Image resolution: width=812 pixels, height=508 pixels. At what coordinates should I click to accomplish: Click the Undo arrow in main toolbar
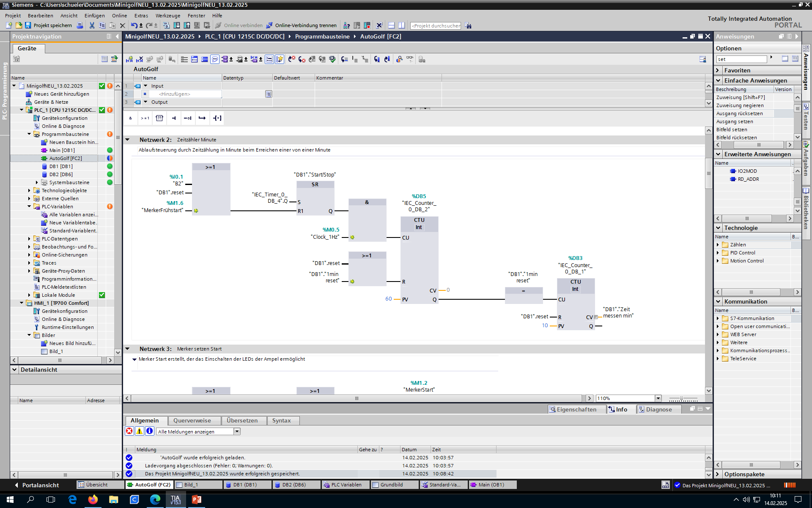[134, 25]
